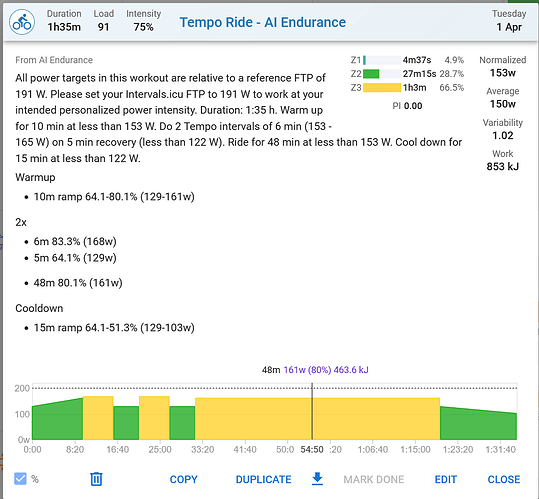Copy the workout
539x499 pixels.
pos(184,479)
